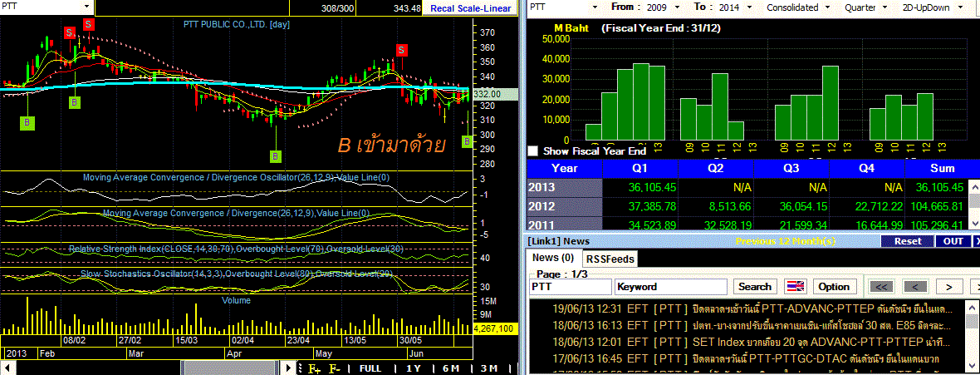Select the 2012 row label
Screen dimensions: 980x375
click(x=565, y=206)
